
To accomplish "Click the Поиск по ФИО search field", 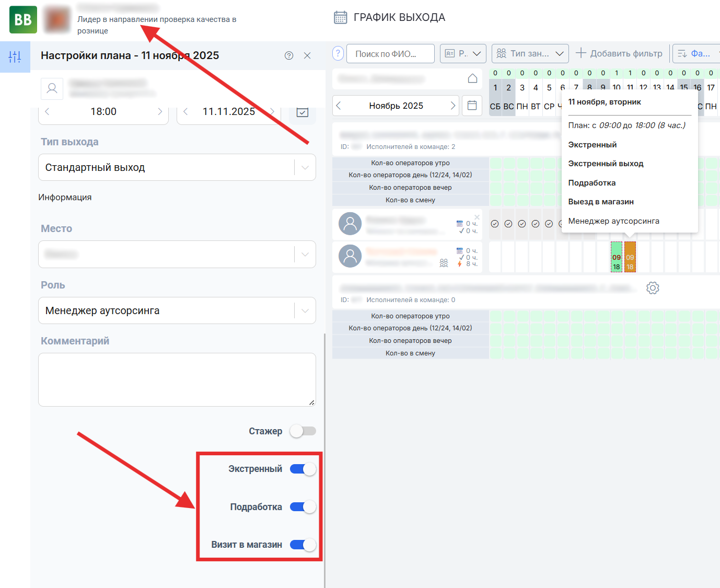I will [x=390, y=53].
